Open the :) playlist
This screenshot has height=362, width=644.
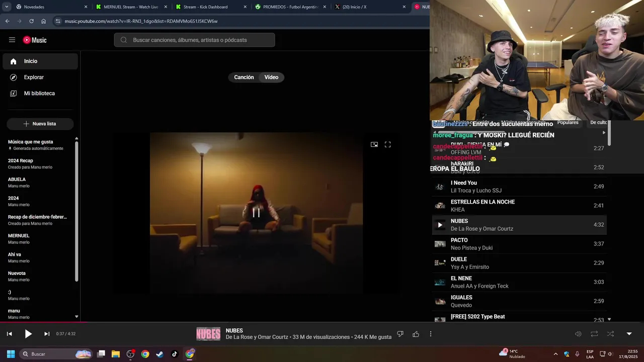click(x=38, y=295)
